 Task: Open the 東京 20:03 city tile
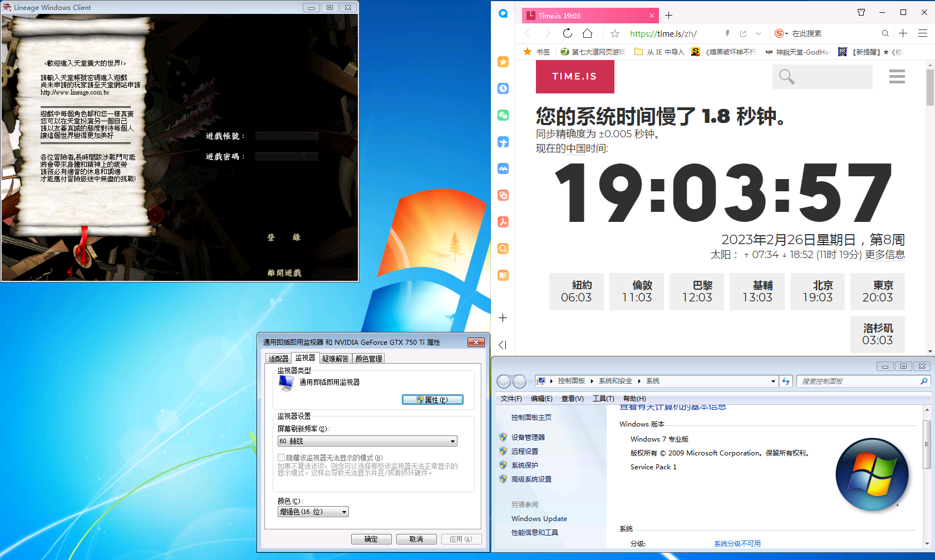[878, 291]
